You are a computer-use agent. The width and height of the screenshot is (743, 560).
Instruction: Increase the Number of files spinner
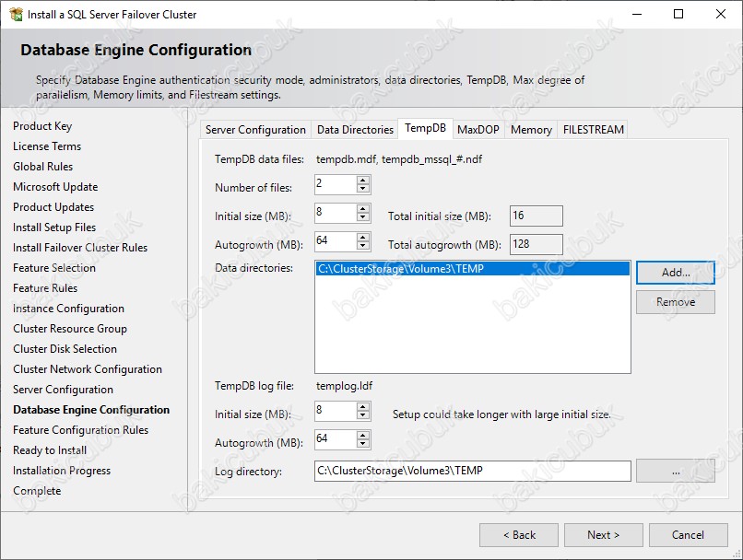tap(363, 181)
